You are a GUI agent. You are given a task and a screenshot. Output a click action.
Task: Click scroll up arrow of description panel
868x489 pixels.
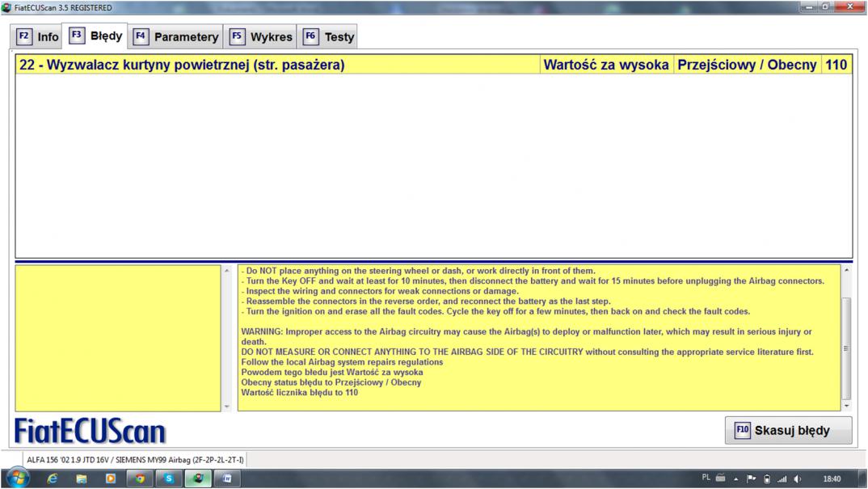(x=846, y=270)
